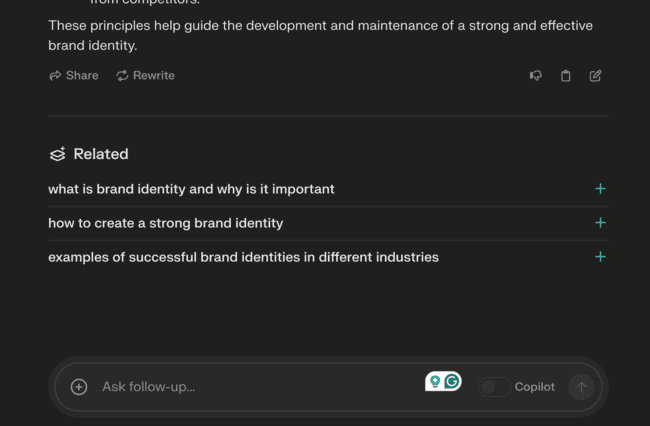650x426 pixels.
Task: Share this answer
Action: coord(74,75)
